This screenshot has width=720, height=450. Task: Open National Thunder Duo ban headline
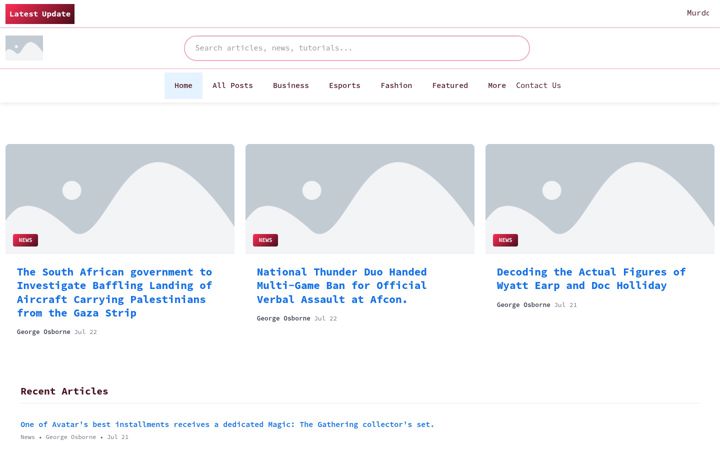click(342, 286)
